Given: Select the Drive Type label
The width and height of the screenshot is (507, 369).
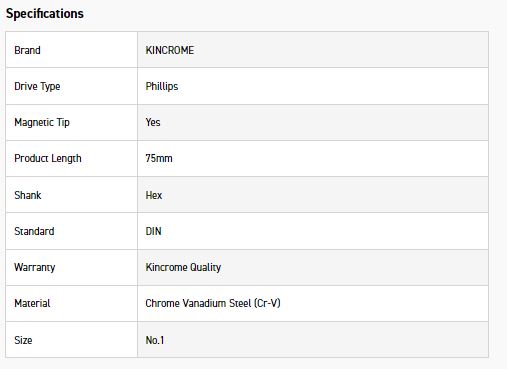Looking at the screenshot, I should (37, 86).
